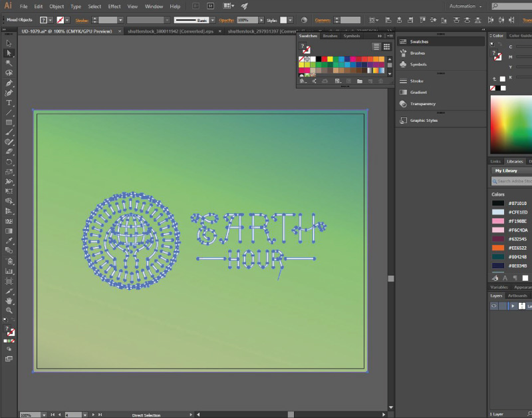Open the Effect menu
532x418 pixels.
click(114, 7)
